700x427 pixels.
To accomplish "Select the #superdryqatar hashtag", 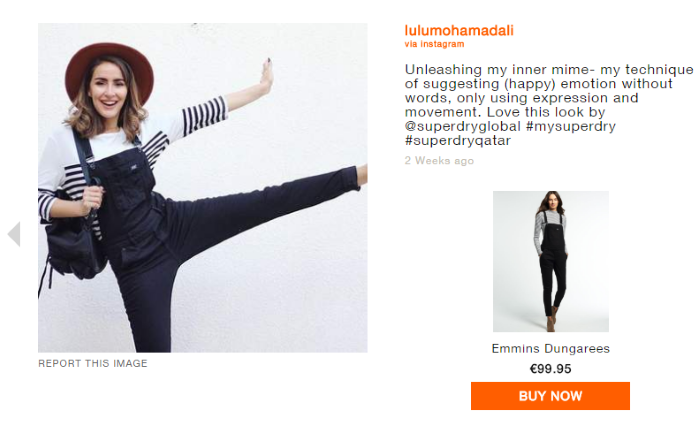I will point(458,141).
